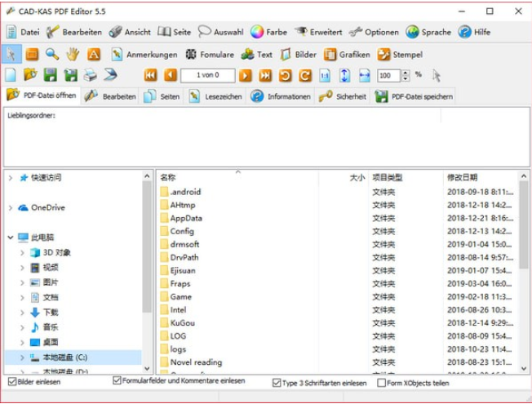The height and width of the screenshot is (404, 532).
Task: Expand the 快速访问 tree node
Action: pos(11,178)
